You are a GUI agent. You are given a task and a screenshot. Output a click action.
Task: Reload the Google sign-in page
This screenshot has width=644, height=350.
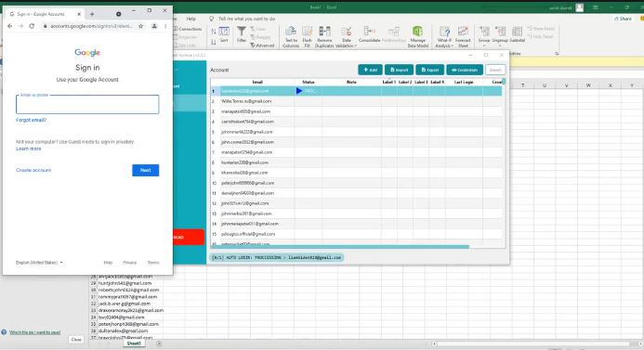(32, 26)
